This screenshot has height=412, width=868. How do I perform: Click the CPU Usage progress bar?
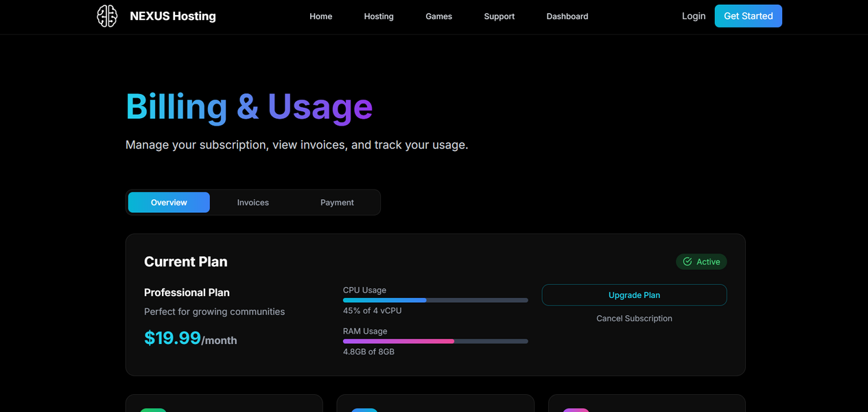[435, 300]
